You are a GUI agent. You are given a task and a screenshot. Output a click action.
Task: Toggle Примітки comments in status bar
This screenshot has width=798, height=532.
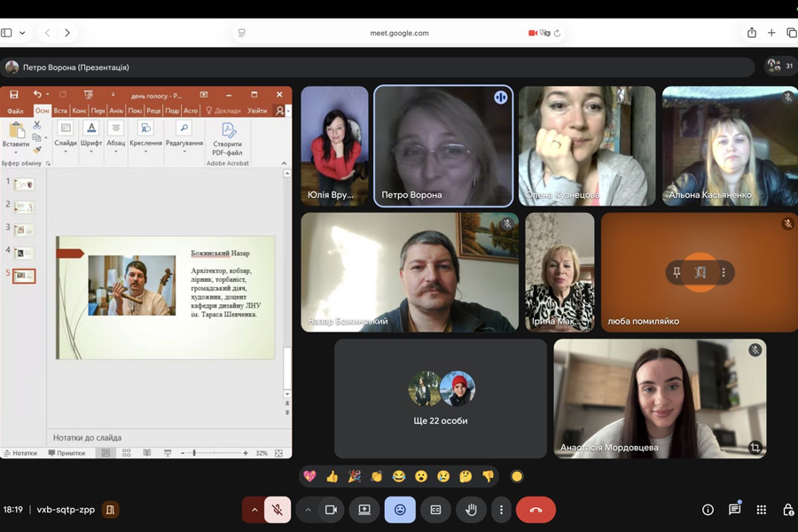(66, 453)
